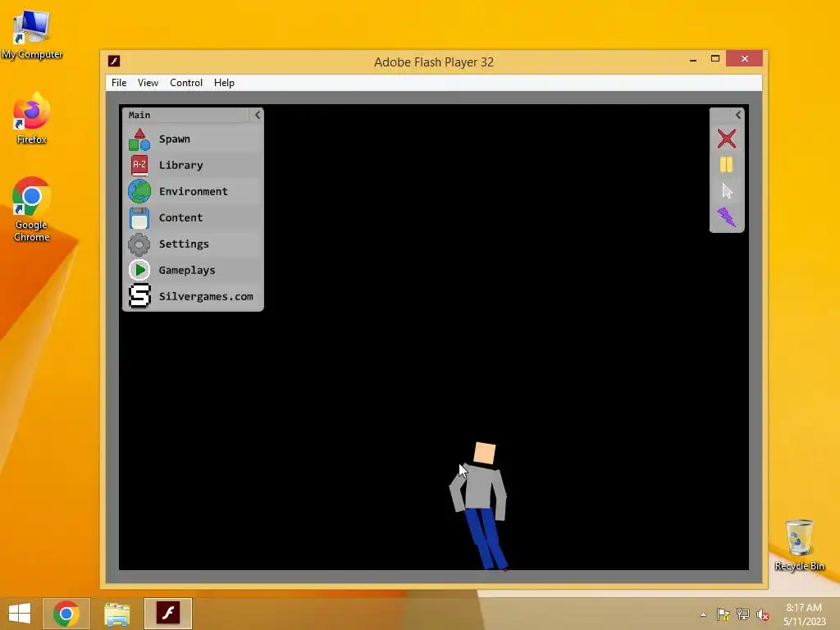Click the Silvergames S logo icon

pos(139,296)
